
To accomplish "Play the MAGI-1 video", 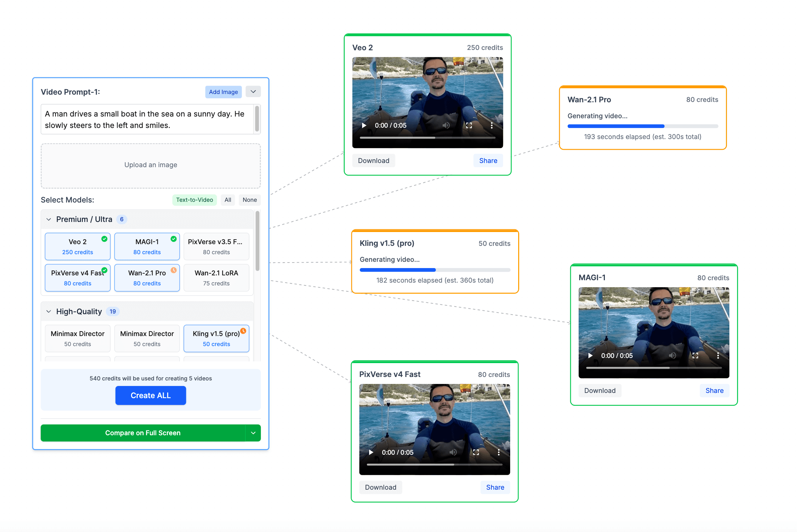I will tap(590, 355).
